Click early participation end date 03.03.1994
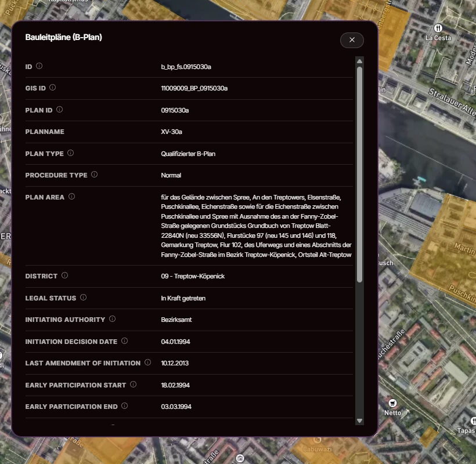 pos(176,407)
